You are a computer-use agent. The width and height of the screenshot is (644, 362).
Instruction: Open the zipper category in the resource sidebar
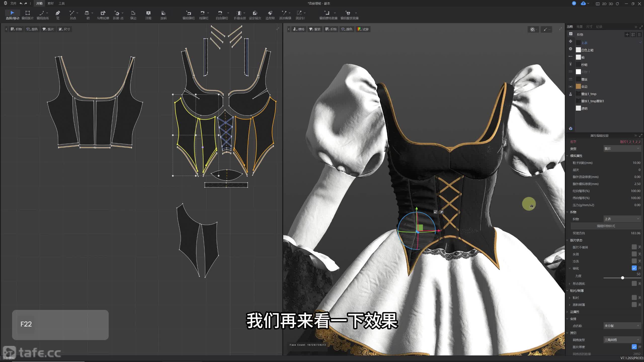pyautogui.click(x=571, y=64)
